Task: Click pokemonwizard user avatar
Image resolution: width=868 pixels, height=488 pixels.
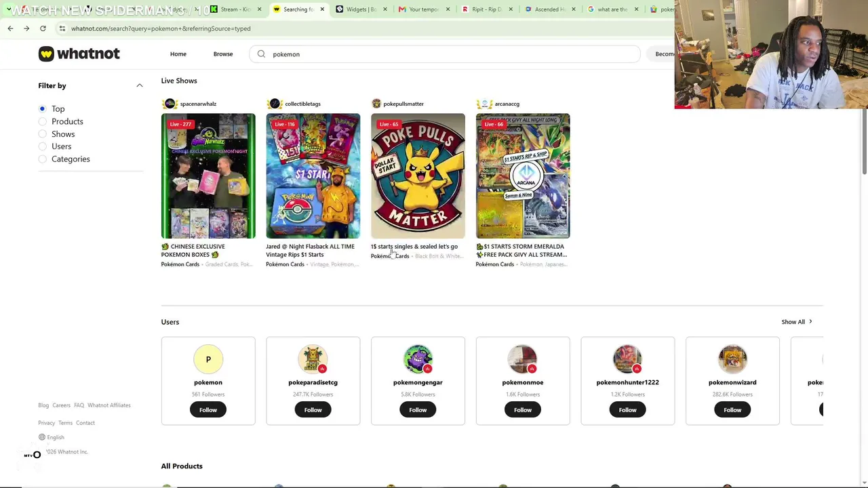Action: pyautogui.click(x=732, y=359)
